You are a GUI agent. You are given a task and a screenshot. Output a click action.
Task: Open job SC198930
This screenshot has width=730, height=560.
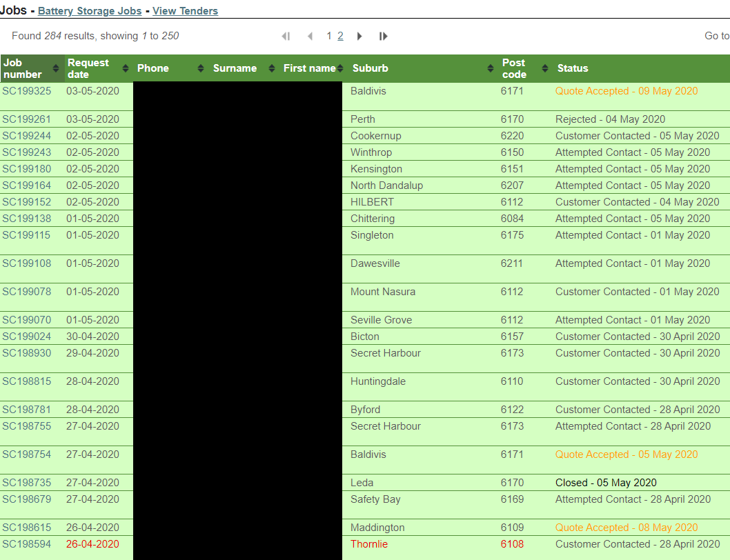tap(26, 353)
